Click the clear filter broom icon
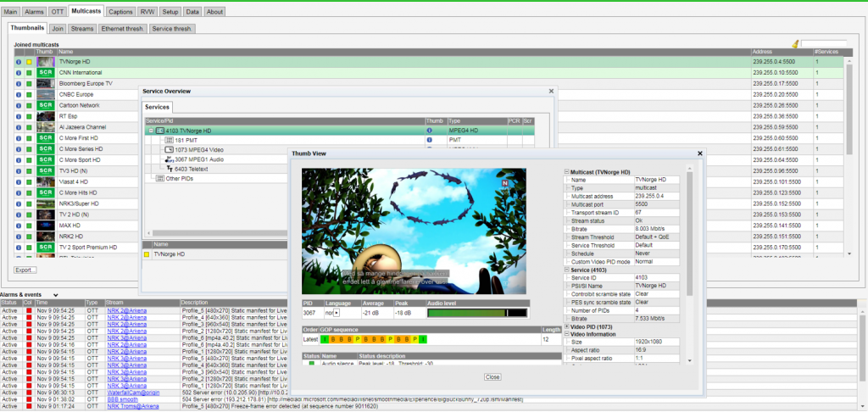 794,44
